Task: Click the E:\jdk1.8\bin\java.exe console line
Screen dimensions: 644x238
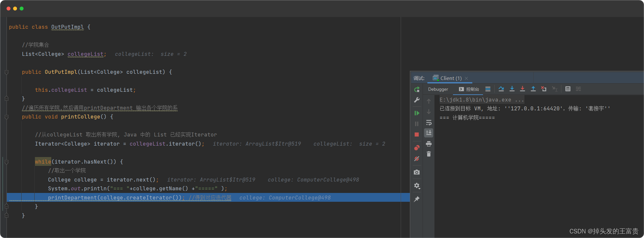Action: pos(482,100)
